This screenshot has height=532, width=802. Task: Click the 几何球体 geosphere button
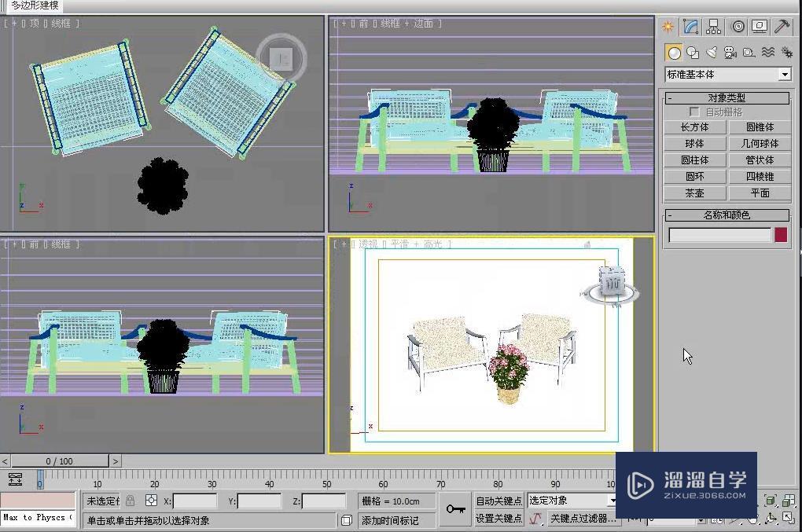pyautogui.click(x=760, y=144)
